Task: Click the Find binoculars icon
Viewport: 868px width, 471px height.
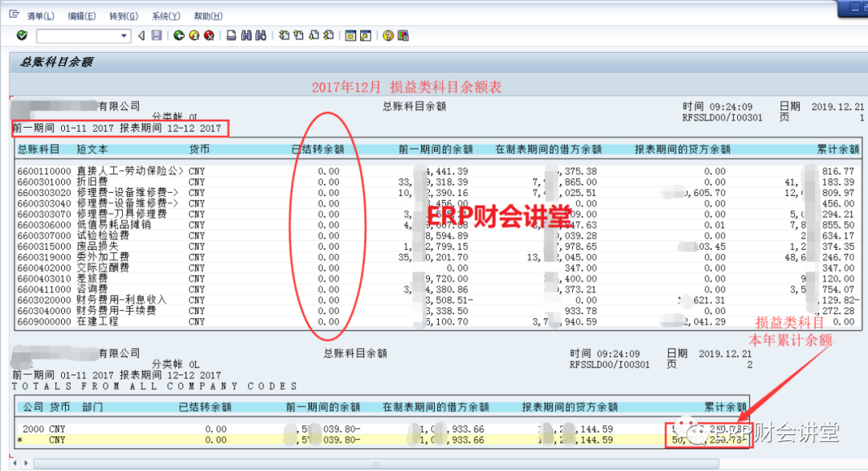Action: 246,35
